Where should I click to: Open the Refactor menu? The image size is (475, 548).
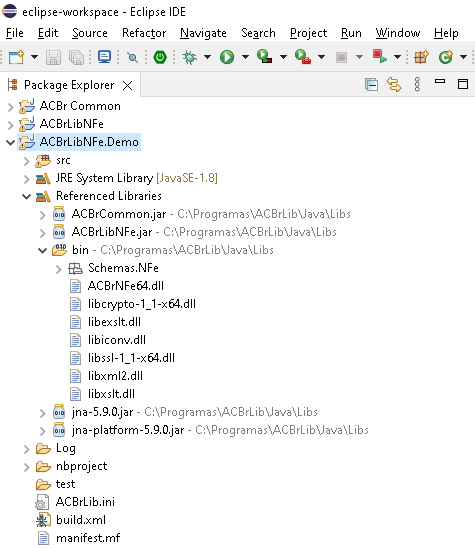(x=144, y=33)
